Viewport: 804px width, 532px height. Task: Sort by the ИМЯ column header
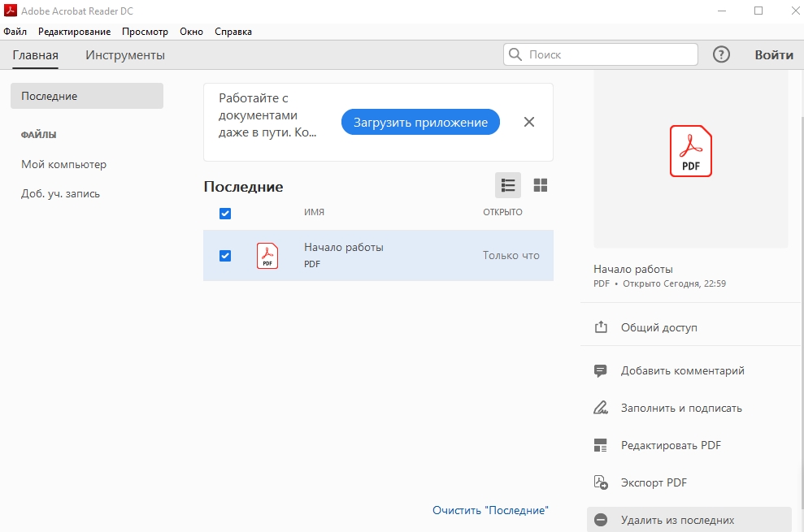(x=315, y=212)
